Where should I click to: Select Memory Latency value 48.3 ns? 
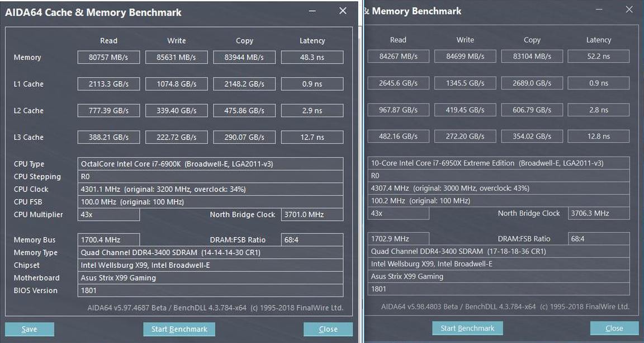(x=312, y=58)
